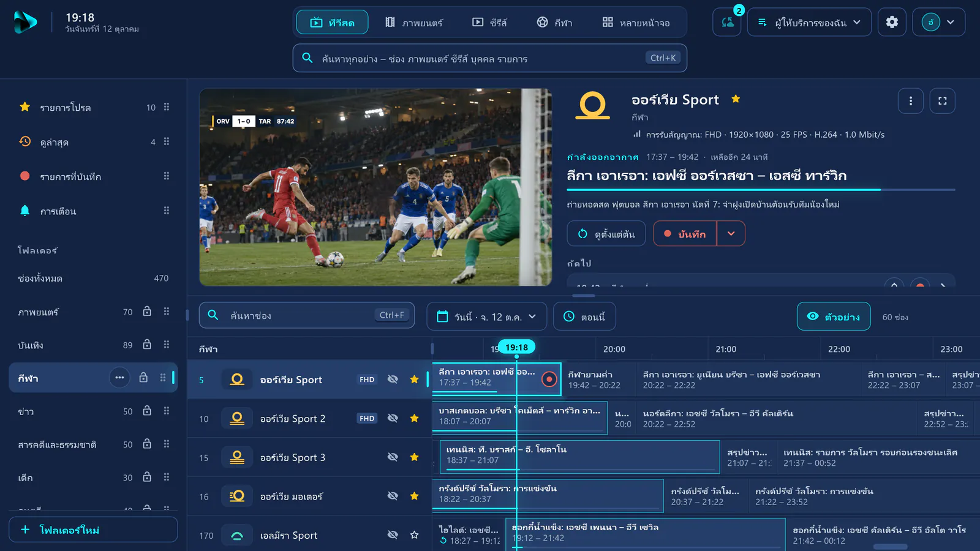Switch to ซีรีส์ tab
The width and height of the screenshot is (980, 551).
coord(489,22)
